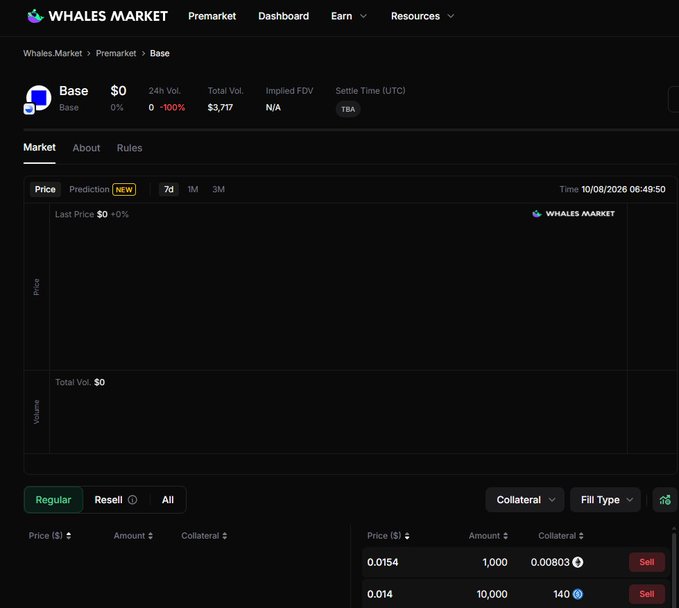Filter orders by Resell type
This screenshot has height=608, width=679.
(108, 500)
